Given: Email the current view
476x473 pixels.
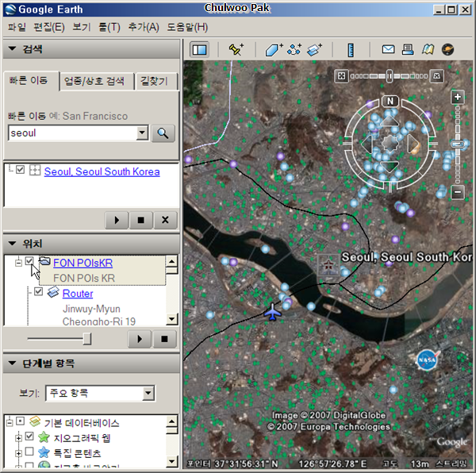Looking at the screenshot, I should pos(388,49).
